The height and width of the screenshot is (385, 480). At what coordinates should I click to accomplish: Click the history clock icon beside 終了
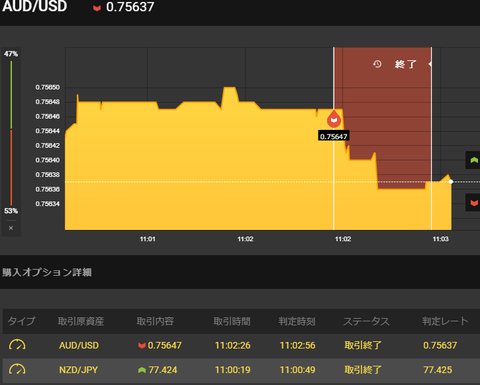[377, 64]
